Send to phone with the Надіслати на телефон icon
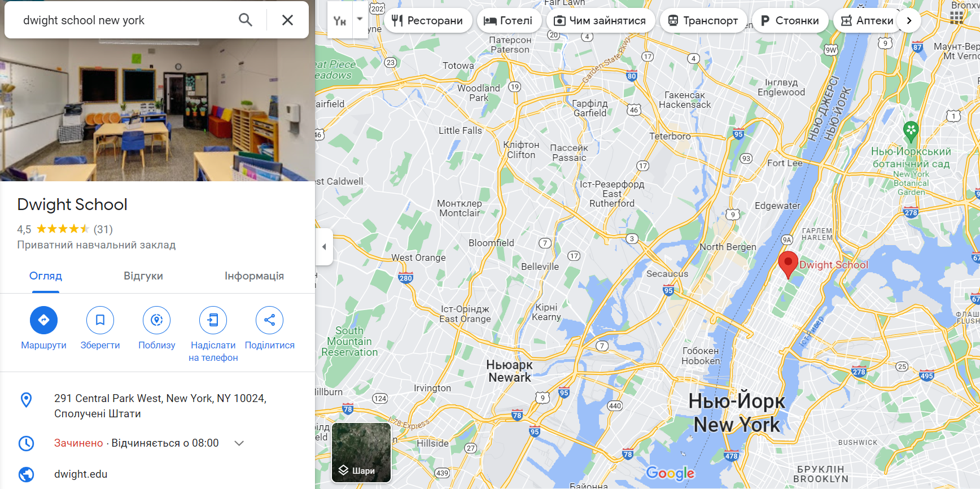 (x=213, y=320)
